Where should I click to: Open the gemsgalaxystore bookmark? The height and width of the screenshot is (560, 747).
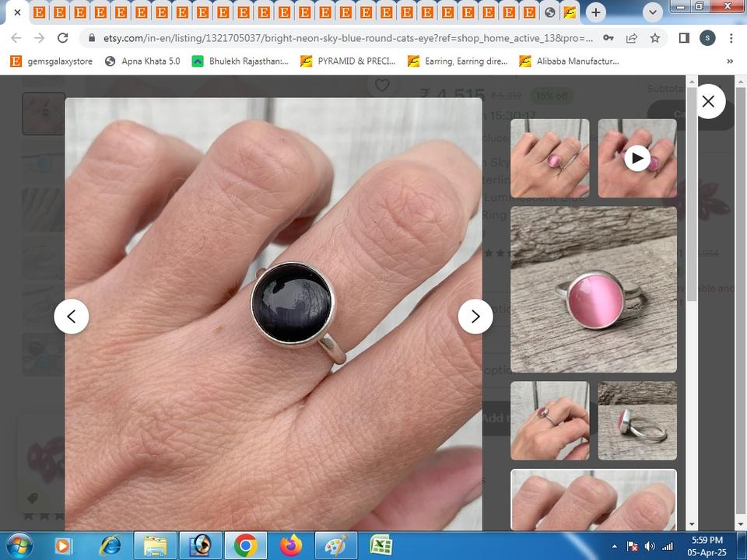[x=51, y=61]
